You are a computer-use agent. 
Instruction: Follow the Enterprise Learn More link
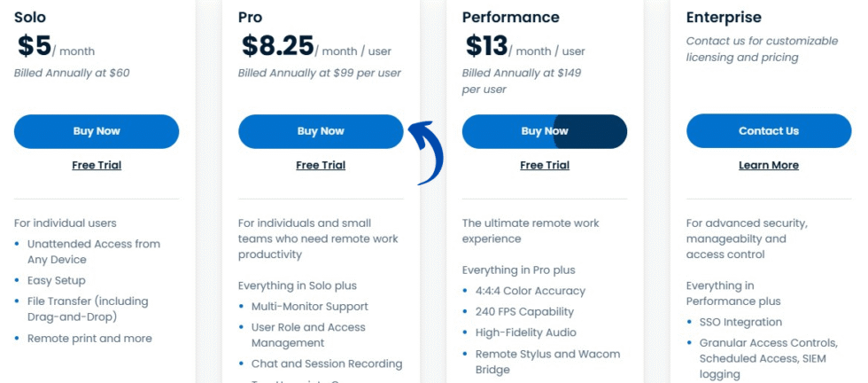pos(768,165)
